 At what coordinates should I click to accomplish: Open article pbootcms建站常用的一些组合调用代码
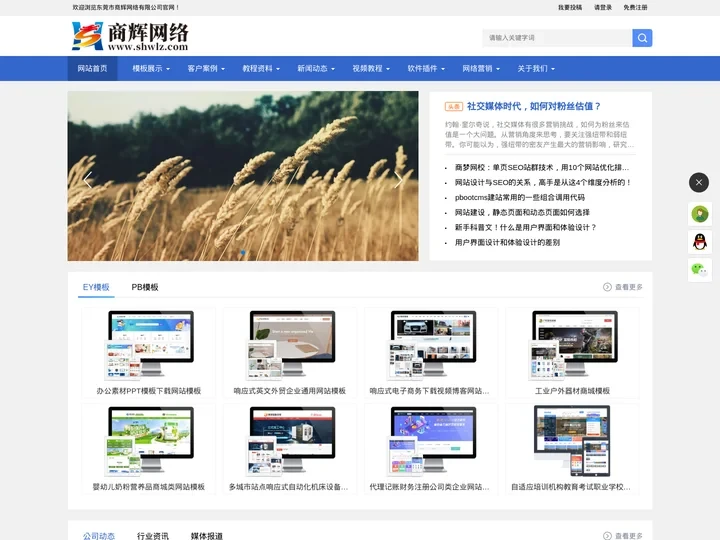pyautogui.click(x=520, y=197)
